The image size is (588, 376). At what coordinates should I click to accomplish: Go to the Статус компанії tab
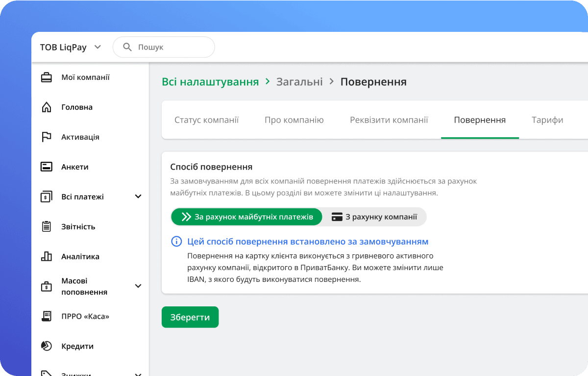[x=206, y=120]
